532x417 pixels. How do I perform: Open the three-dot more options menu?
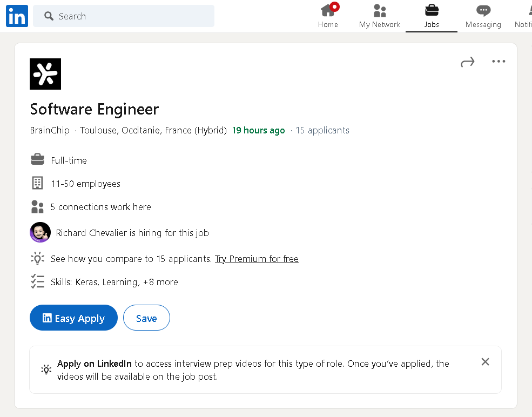click(499, 62)
